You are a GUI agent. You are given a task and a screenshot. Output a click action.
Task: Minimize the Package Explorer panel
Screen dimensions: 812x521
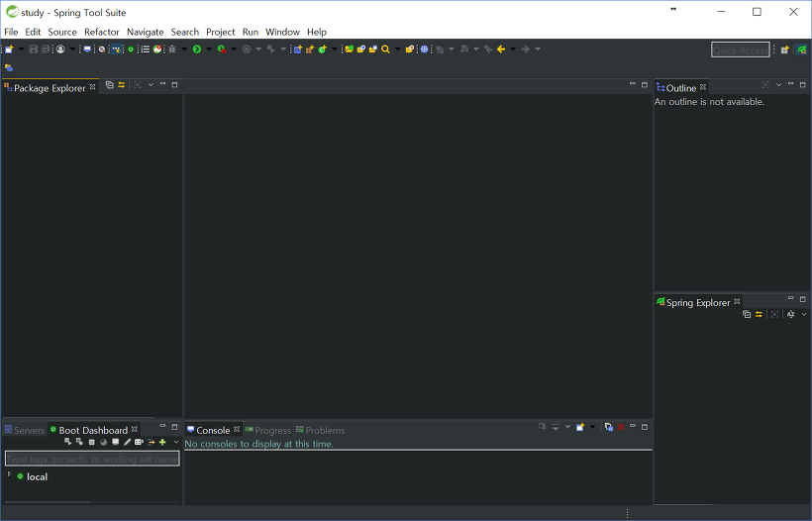162,84
